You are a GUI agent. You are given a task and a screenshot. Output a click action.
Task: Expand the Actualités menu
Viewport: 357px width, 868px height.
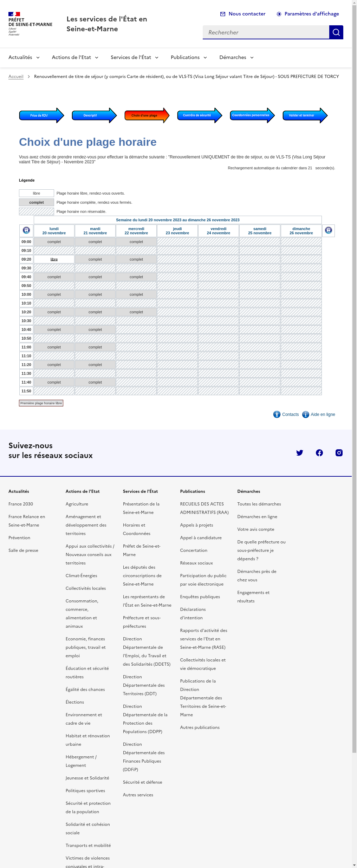[24, 57]
